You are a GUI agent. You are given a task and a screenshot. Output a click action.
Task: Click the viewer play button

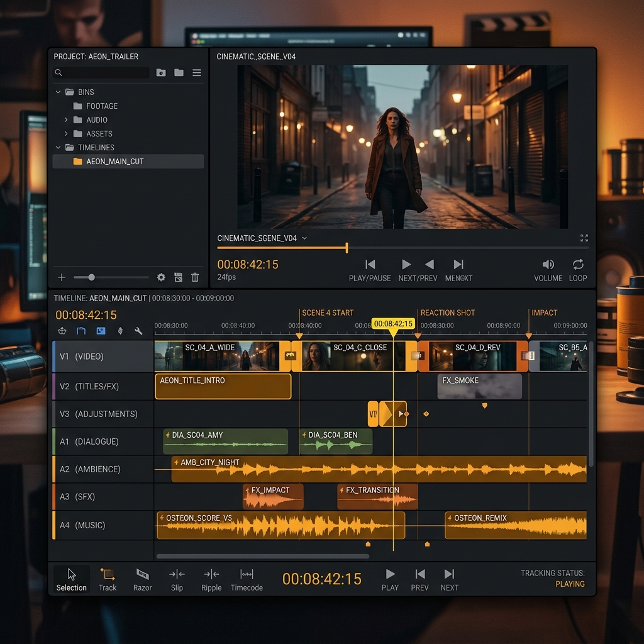tap(406, 265)
